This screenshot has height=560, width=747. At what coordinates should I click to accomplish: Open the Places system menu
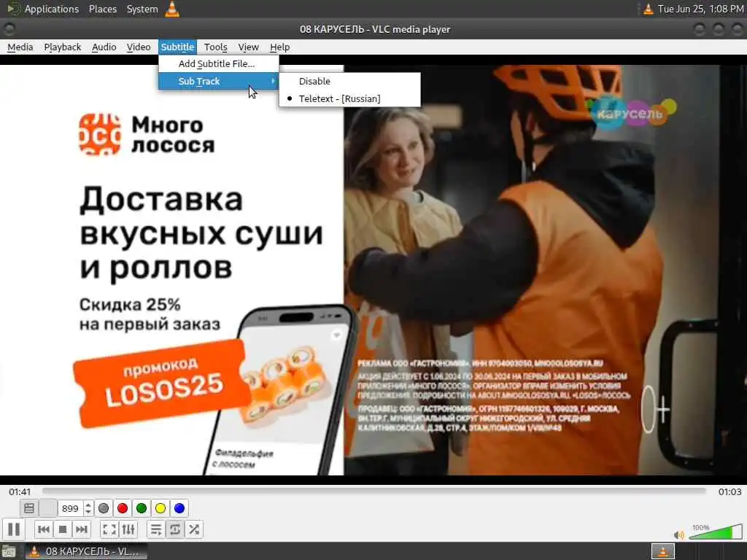[102, 9]
